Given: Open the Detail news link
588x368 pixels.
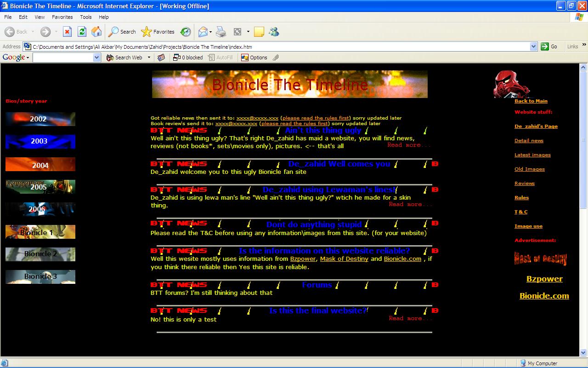Looking at the screenshot, I should click(529, 140).
